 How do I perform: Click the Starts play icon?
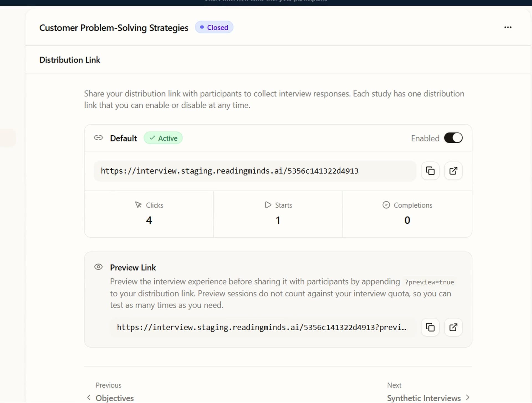pos(268,205)
